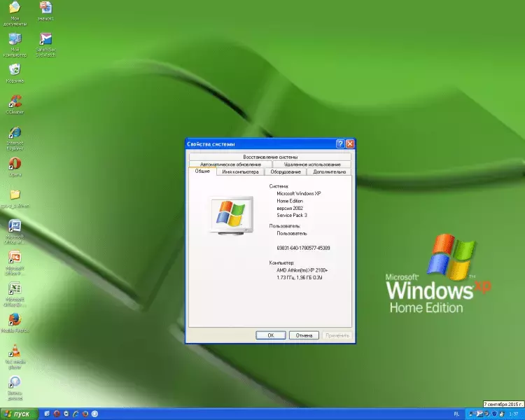This screenshot has height=420, width=525.
Task: Launch Internet Explorer from quick launch bar
Action: point(76,414)
